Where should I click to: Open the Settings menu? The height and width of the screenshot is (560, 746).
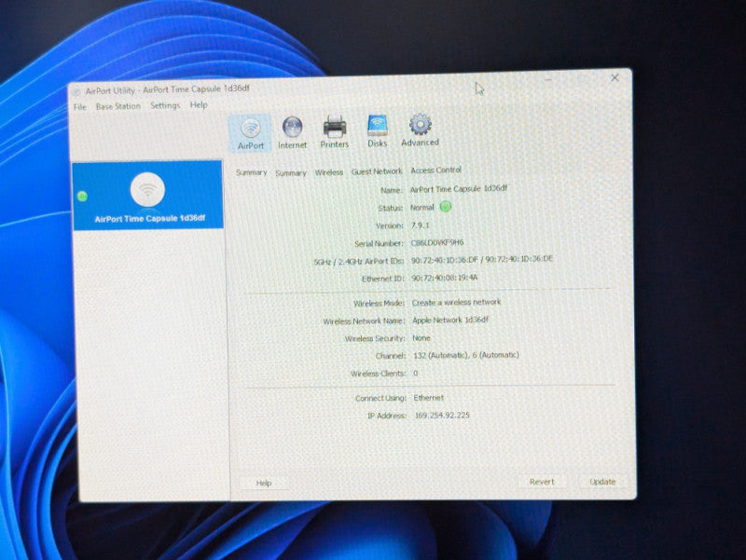coord(165,105)
